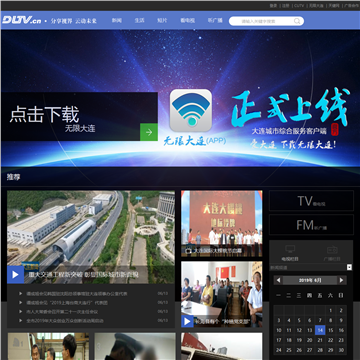Open the 短片 nav menu

(x=162, y=21)
